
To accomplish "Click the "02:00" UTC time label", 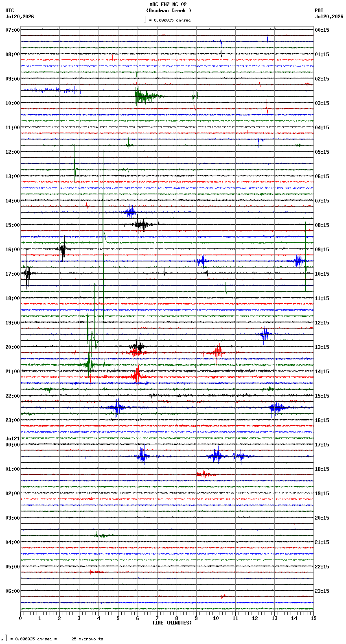I will [13, 494].
